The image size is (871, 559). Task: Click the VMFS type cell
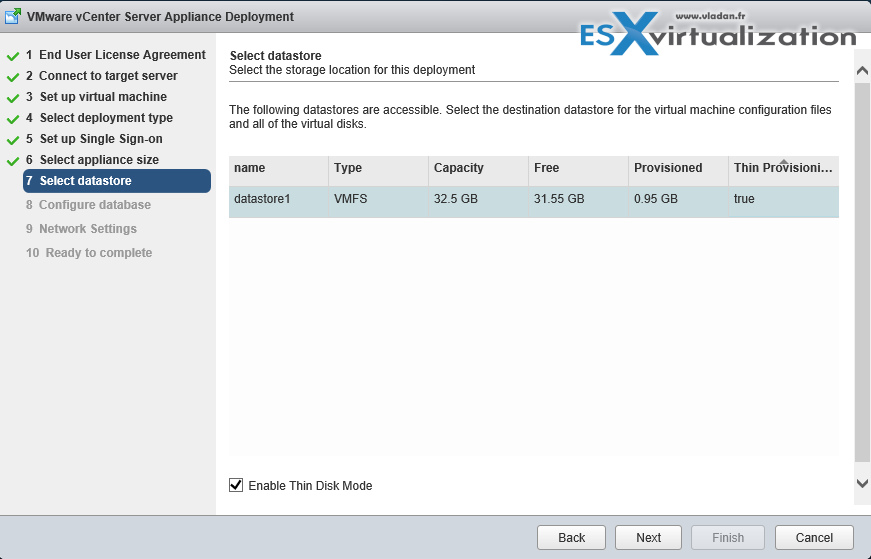point(378,202)
